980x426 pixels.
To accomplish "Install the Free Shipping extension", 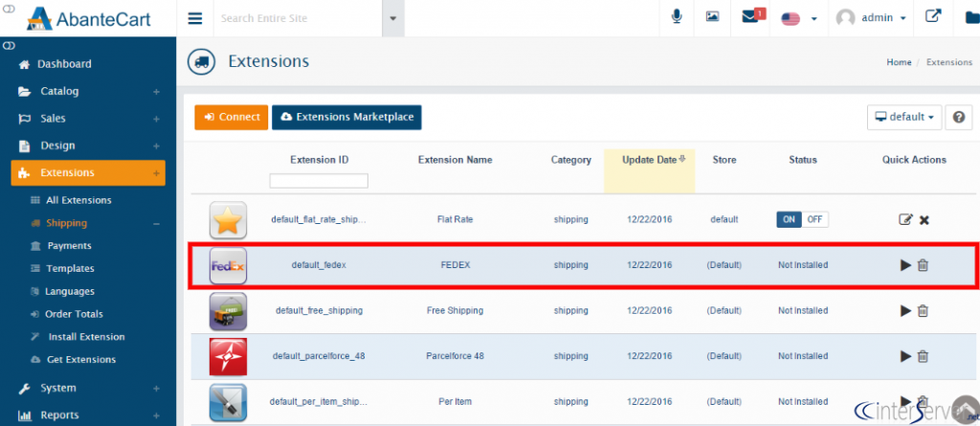I will click(905, 310).
